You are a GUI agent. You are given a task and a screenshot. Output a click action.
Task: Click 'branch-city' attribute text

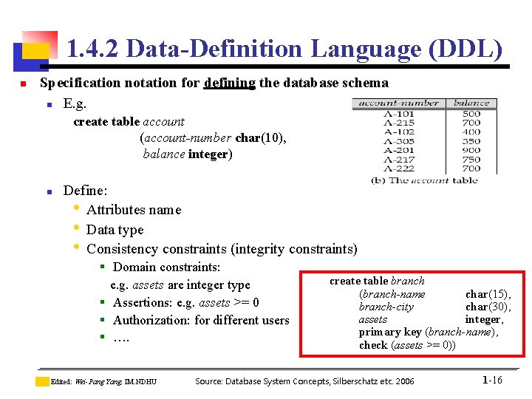pyautogui.click(x=386, y=307)
